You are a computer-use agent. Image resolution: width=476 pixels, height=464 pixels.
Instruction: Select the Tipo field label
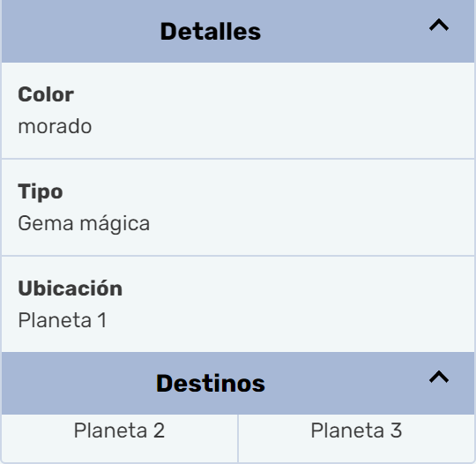[x=41, y=191]
